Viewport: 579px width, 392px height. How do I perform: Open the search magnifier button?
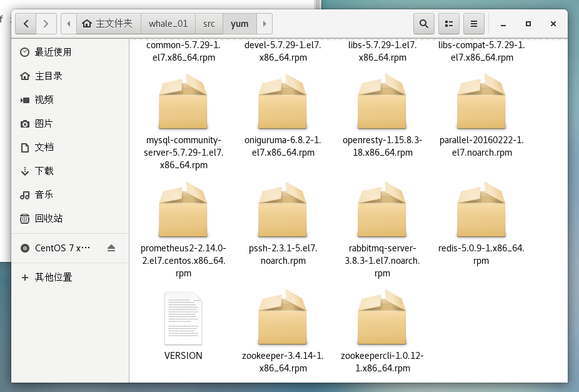423,24
